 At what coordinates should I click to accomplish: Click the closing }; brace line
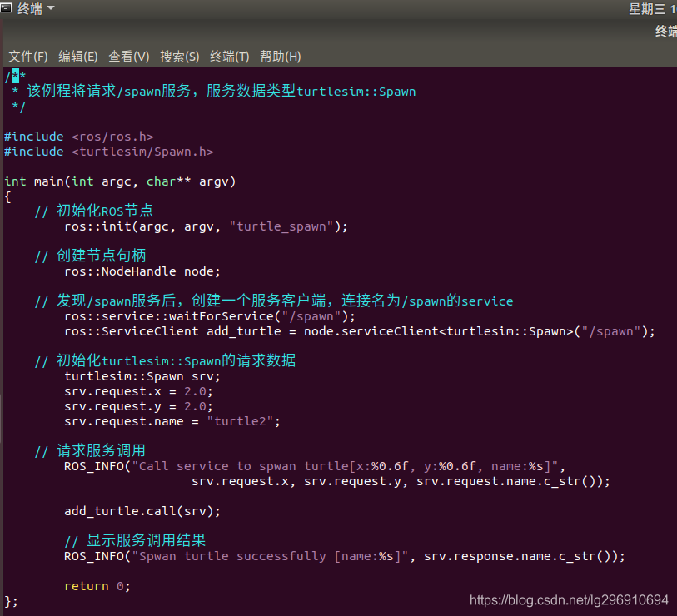click(11, 601)
